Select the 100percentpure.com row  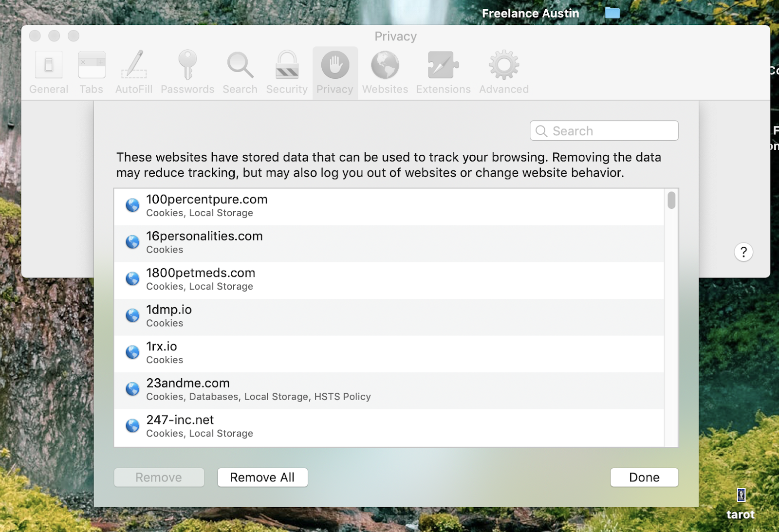(x=389, y=207)
